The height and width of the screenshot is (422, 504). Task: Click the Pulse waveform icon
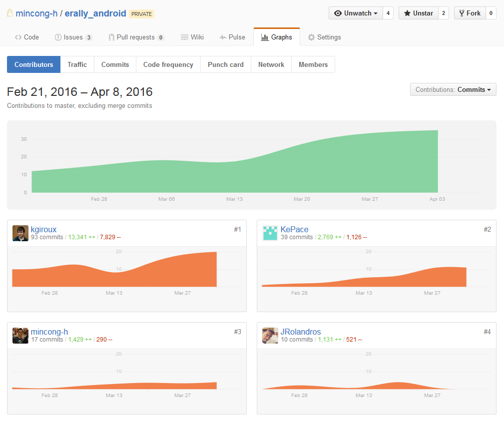point(223,37)
